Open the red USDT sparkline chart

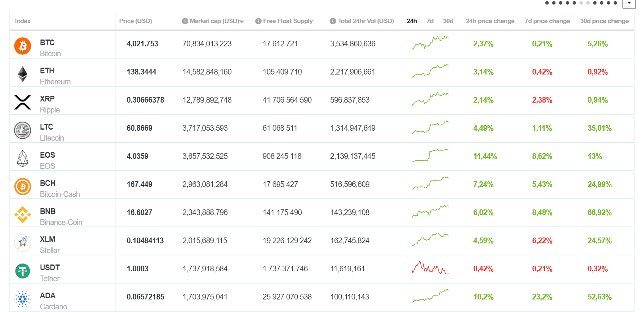[430, 268]
